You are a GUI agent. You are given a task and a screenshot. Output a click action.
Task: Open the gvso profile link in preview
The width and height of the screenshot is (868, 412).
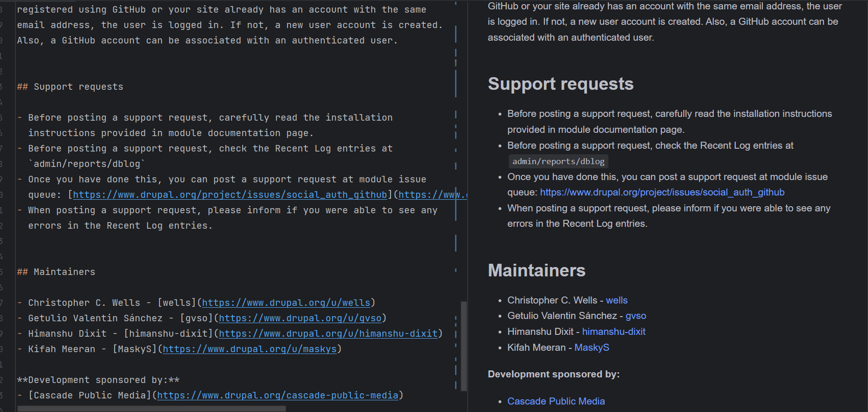tap(636, 316)
